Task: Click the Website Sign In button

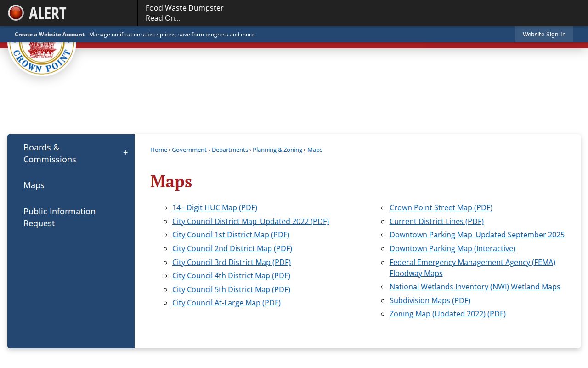Action: 544,34
